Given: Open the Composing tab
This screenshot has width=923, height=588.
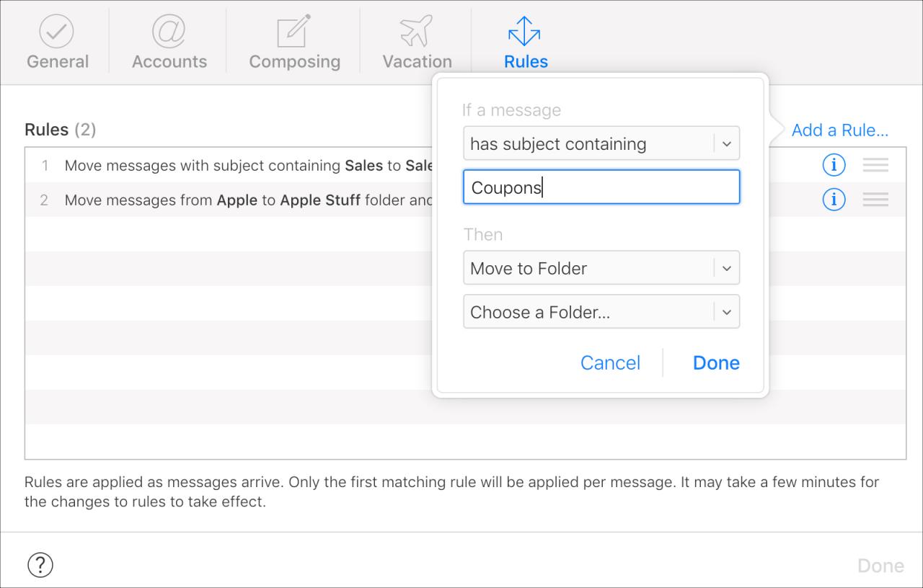Looking at the screenshot, I should point(294,43).
